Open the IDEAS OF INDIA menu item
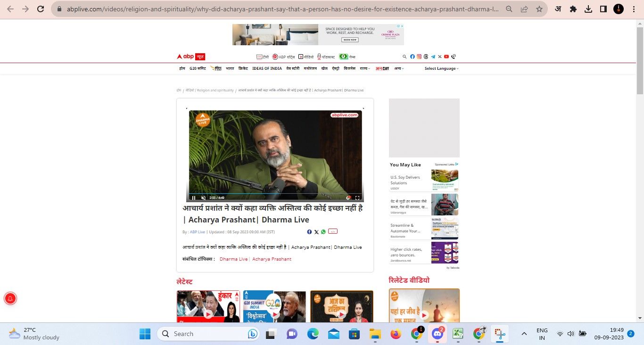Image resolution: width=644 pixels, height=345 pixels. tap(267, 68)
